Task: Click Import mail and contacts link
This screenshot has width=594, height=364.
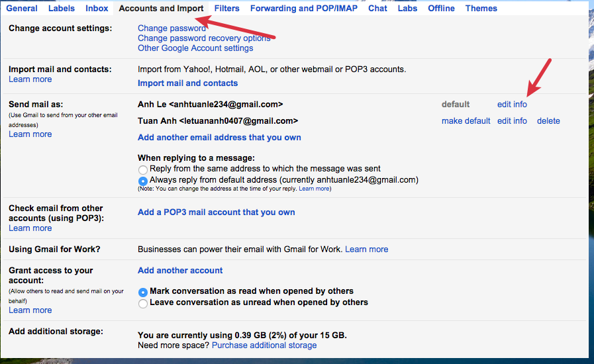Action: pos(187,83)
